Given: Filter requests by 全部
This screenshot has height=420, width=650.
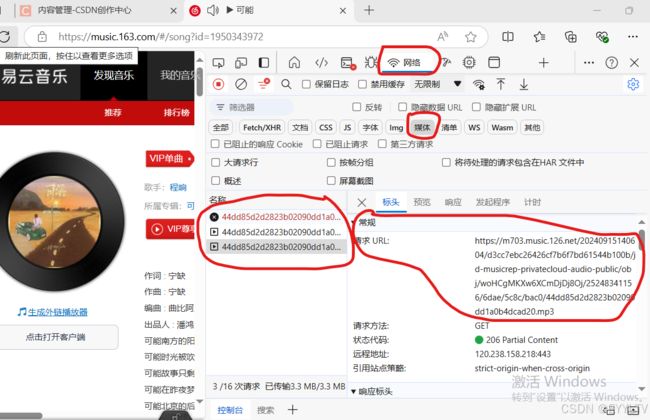Looking at the screenshot, I should click(221, 127).
